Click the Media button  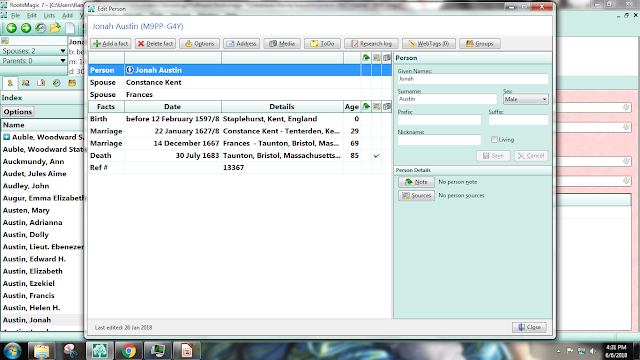tap(282, 44)
